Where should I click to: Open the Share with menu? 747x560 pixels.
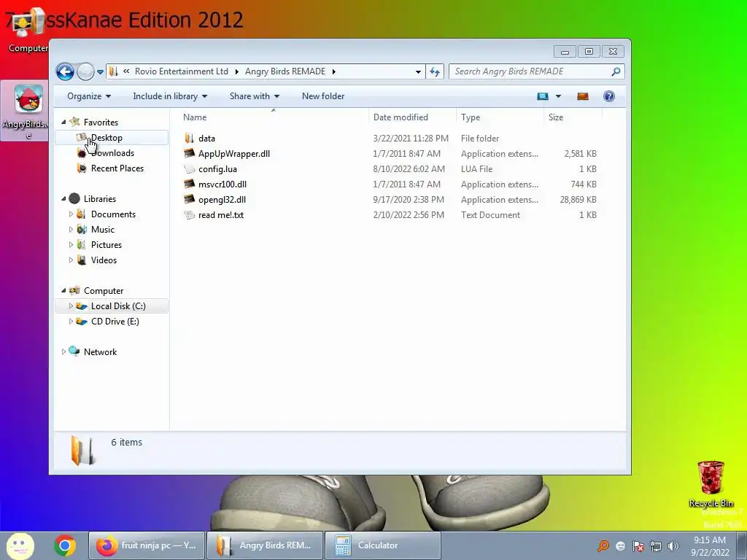[254, 96]
